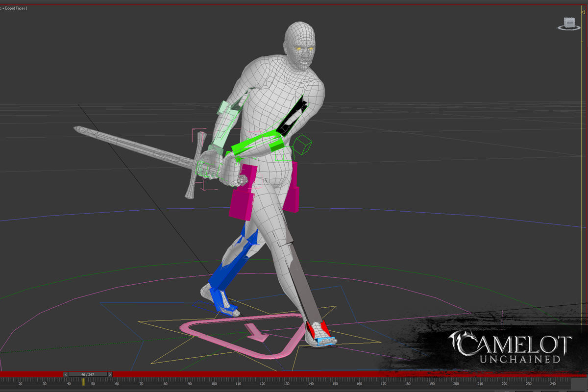
Task: Click the ViewCube Front face
Action: pyautogui.click(x=569, y=22)
